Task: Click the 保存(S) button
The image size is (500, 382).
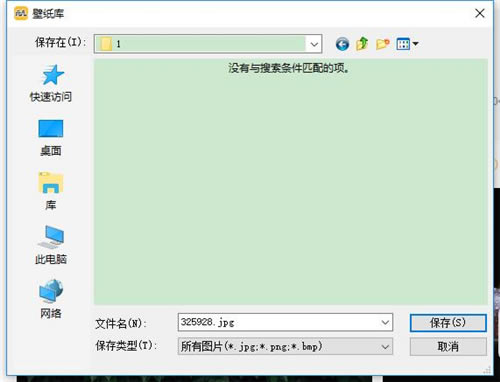Action: coord(448,323)
